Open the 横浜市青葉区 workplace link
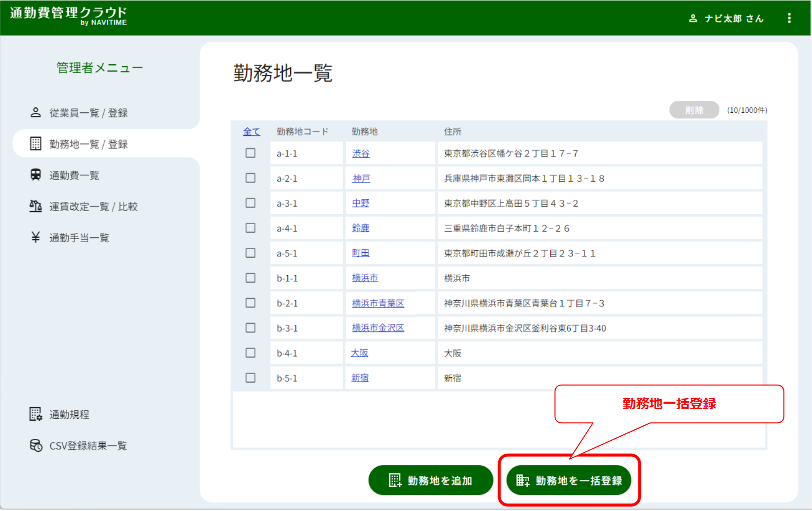 pyautogui.click(x=378, y=303)
